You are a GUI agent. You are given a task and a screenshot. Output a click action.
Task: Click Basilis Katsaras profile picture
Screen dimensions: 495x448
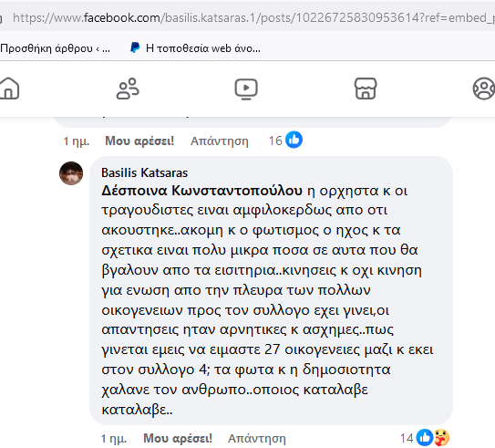point(71,173)
